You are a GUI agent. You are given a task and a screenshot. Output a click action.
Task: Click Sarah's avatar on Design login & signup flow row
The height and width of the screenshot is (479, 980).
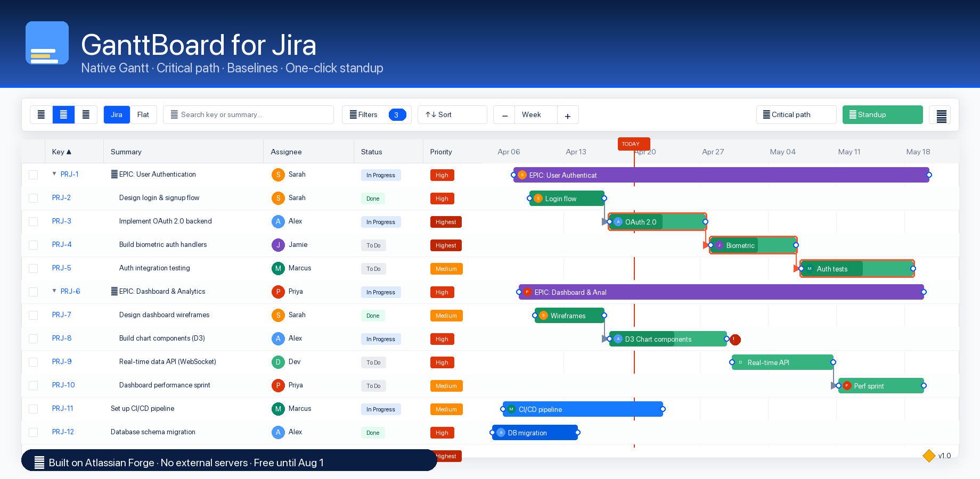coord(278,198)
